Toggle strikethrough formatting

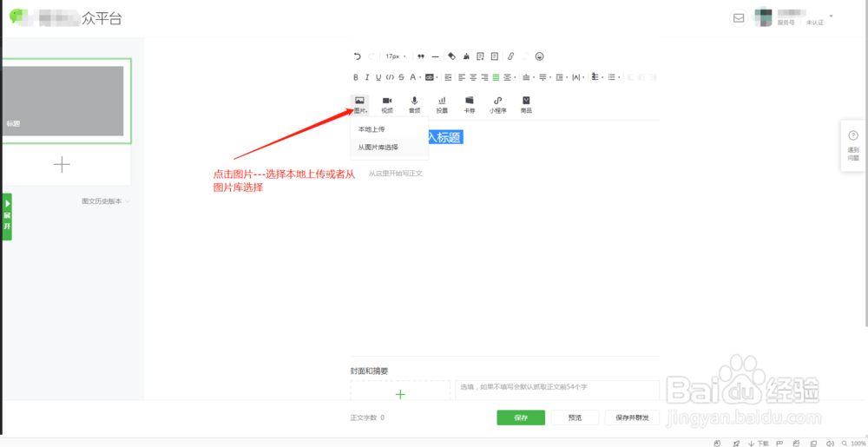401,77
